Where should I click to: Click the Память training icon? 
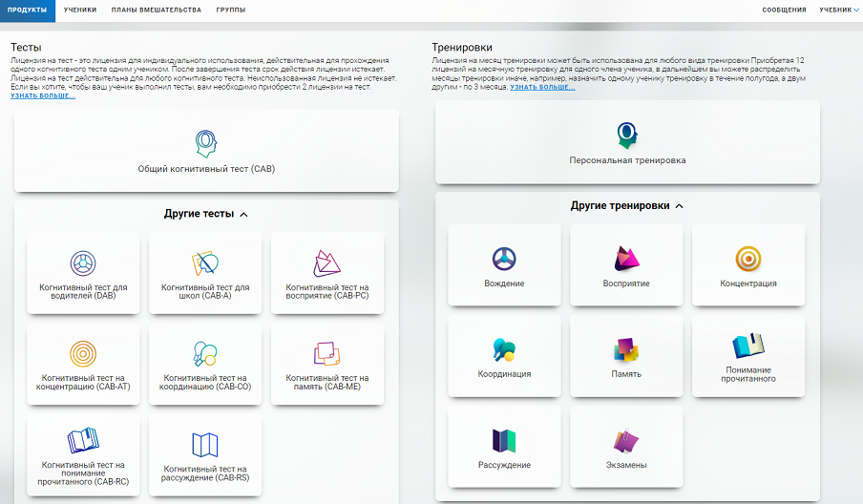tap(626, 349)
